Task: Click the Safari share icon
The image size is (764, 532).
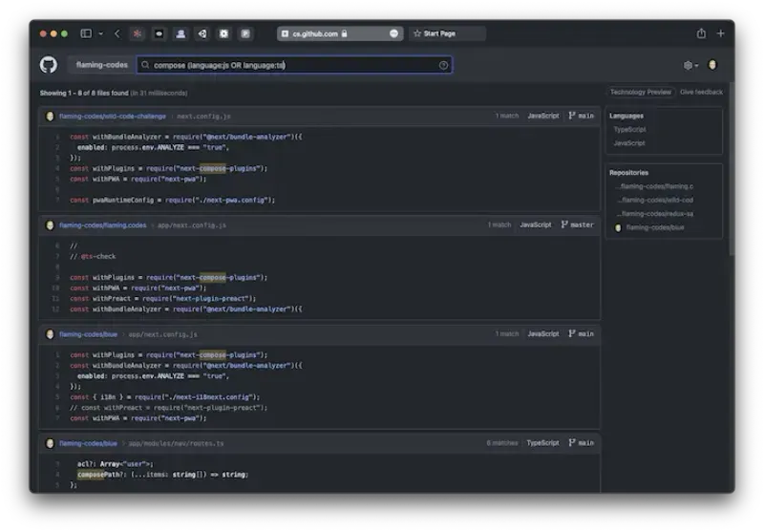Action: click(701, 33)
